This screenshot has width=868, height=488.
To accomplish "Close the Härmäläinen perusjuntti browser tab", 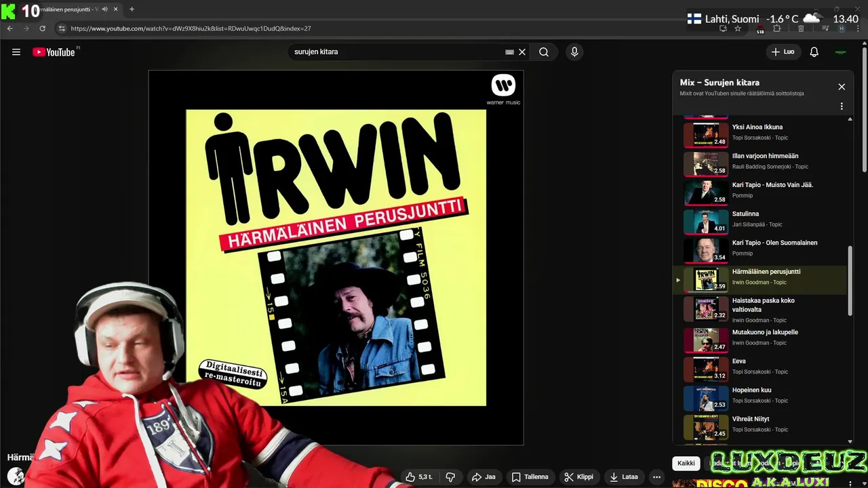I will coord(116,9).
